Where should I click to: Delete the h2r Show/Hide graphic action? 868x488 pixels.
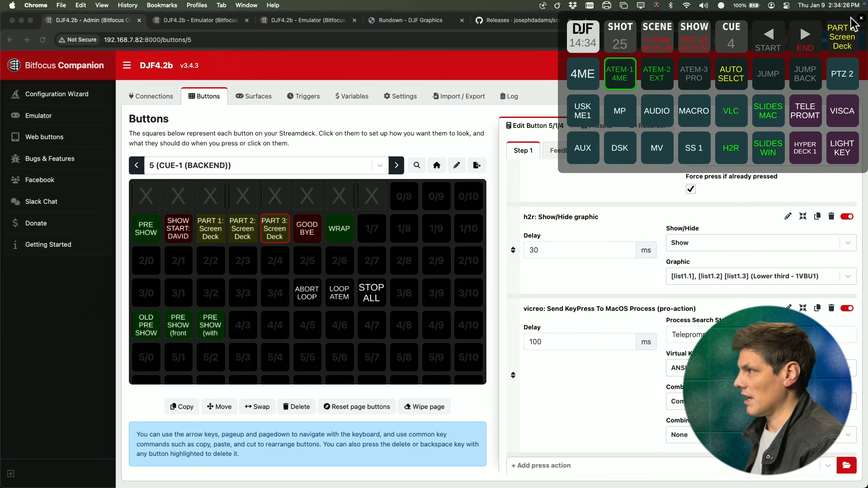click(831, 216)
